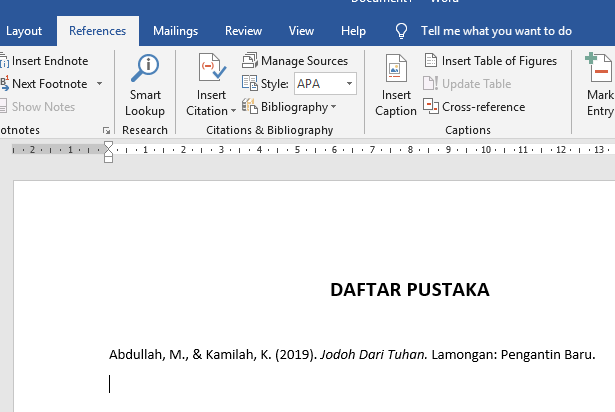Click the Smart Lookup magnifier icon
Image resolution: width=615 pixels, height=412 pixels.
[145, 68]
